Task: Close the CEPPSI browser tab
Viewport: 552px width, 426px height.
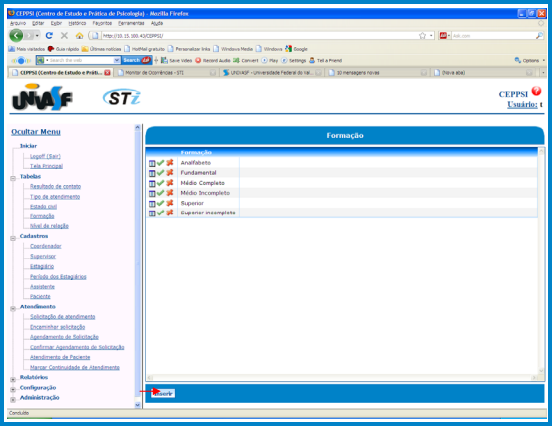Action: click(x=107, y=73)
